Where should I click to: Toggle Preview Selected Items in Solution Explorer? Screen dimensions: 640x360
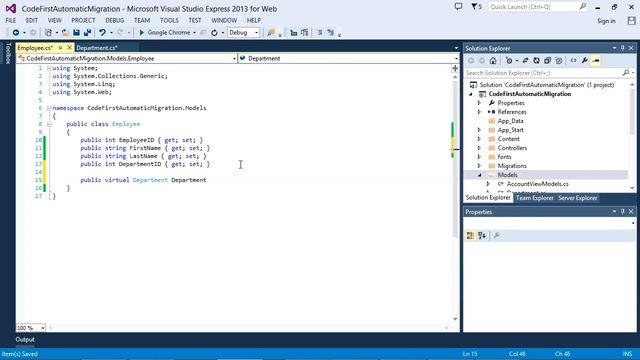596,60
